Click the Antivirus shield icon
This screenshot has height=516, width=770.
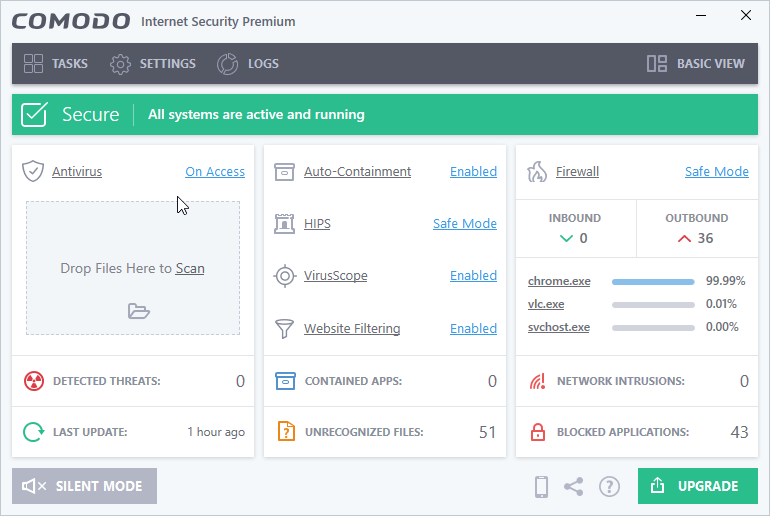click(x=33, y=171)
